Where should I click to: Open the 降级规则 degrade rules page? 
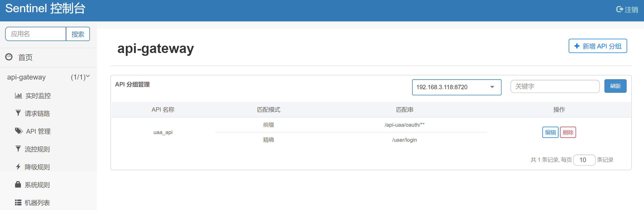pos(37,167)
